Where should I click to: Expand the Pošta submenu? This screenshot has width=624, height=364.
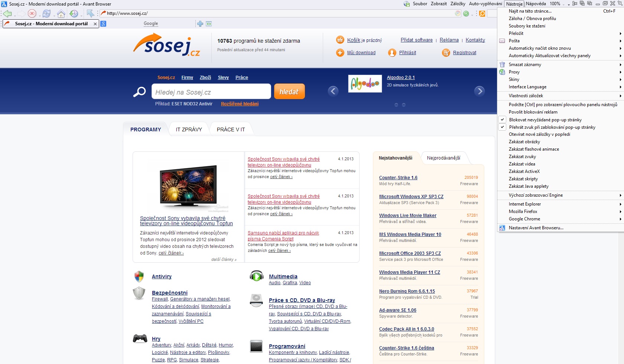click(x=560, y=41)
